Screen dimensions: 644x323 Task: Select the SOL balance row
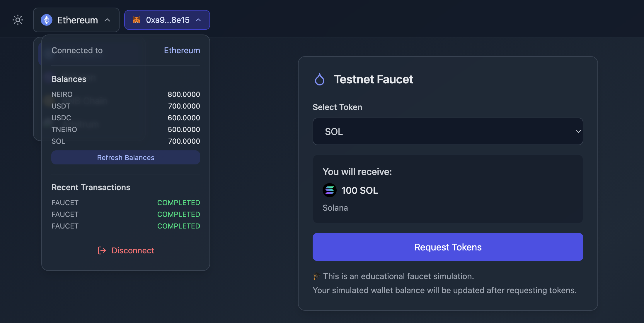pos(126,141)
